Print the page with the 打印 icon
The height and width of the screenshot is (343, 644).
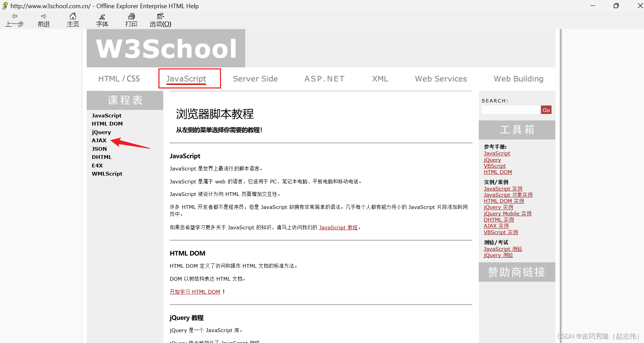tap(131, 20)
